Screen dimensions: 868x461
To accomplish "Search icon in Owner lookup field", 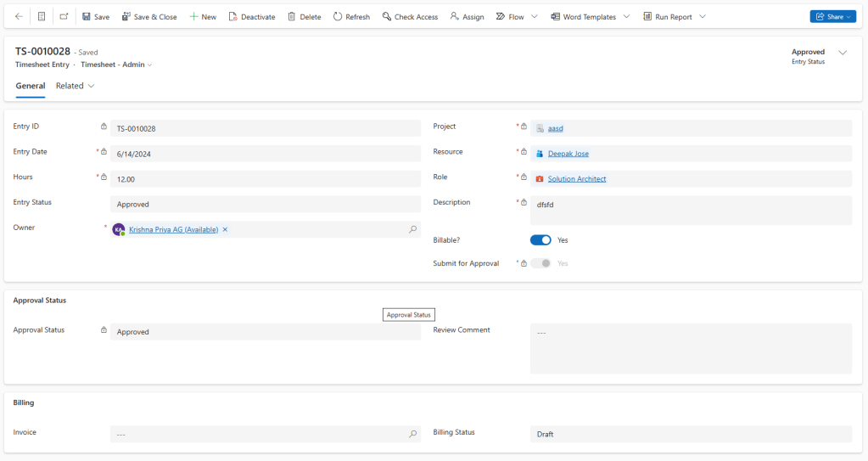I will 413,229.
